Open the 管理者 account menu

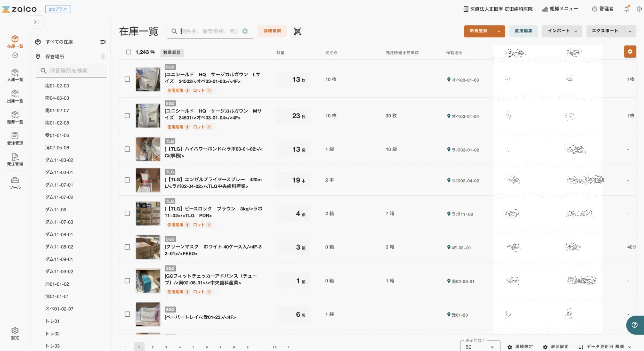point(602,9)
